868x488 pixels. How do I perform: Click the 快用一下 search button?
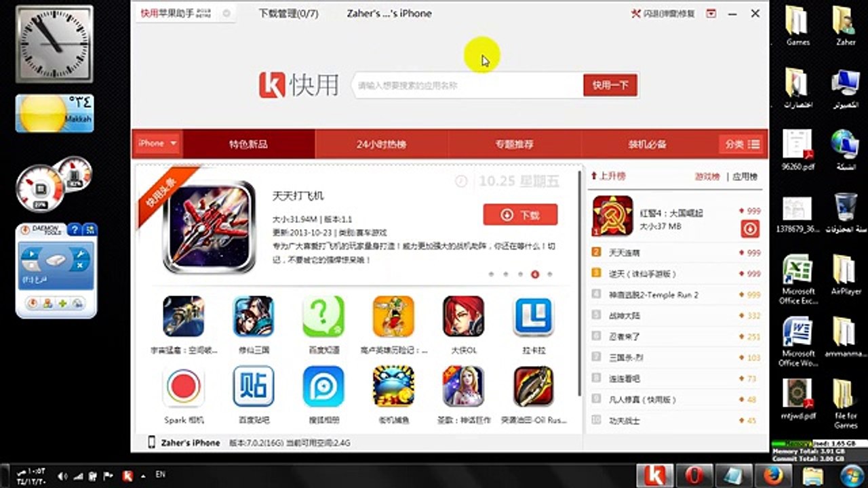pos(610,85)
